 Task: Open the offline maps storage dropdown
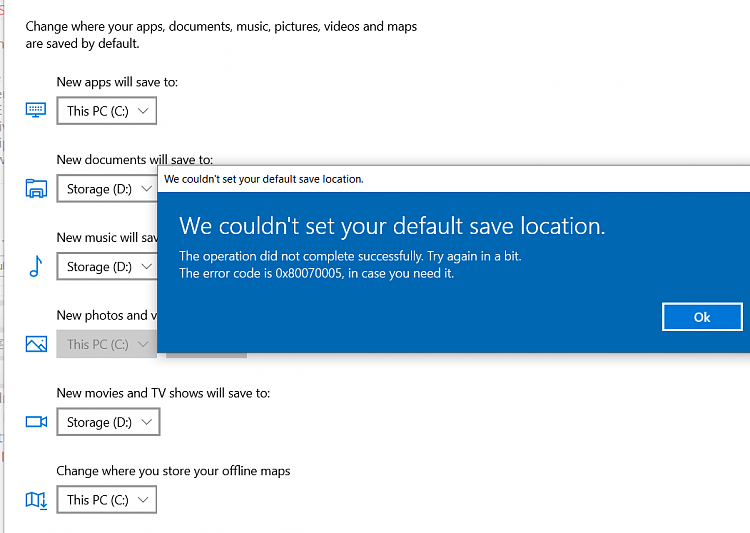[x=107, y=500]
